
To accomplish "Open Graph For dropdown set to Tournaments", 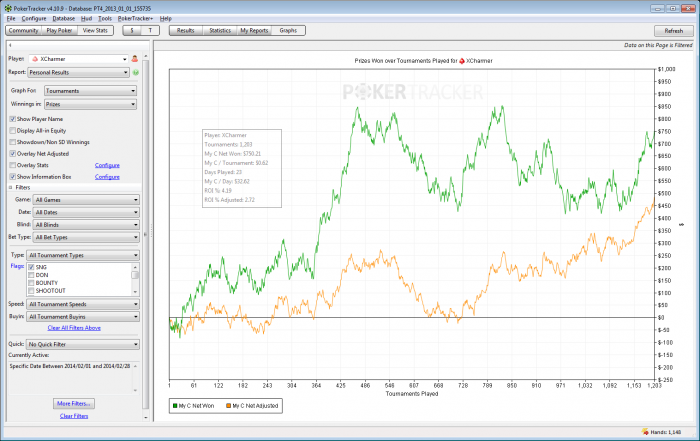I will (91, 91).
